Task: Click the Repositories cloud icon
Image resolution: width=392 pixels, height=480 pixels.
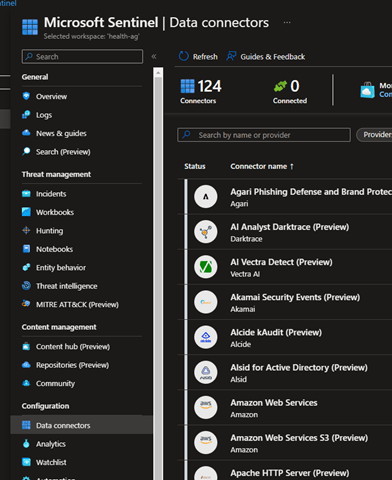Action: (x=26, y=365)
